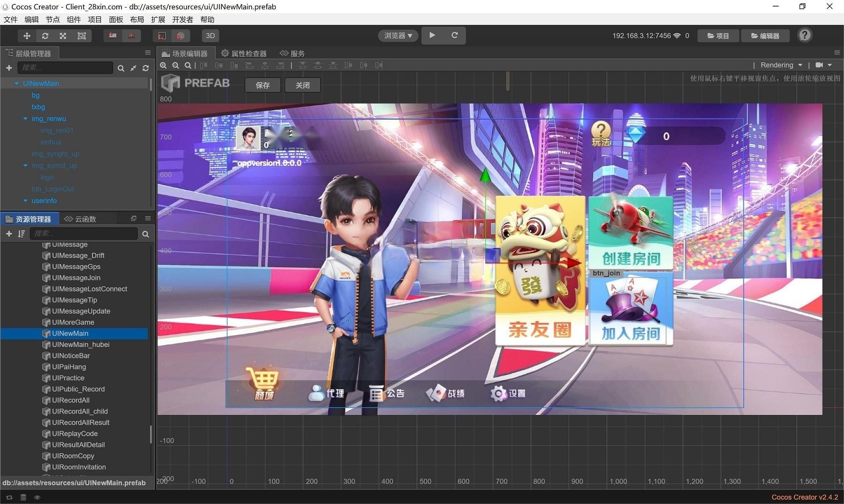Zoom in the scene view
This screenshot has height=504, width=844.
pos(163,65)
